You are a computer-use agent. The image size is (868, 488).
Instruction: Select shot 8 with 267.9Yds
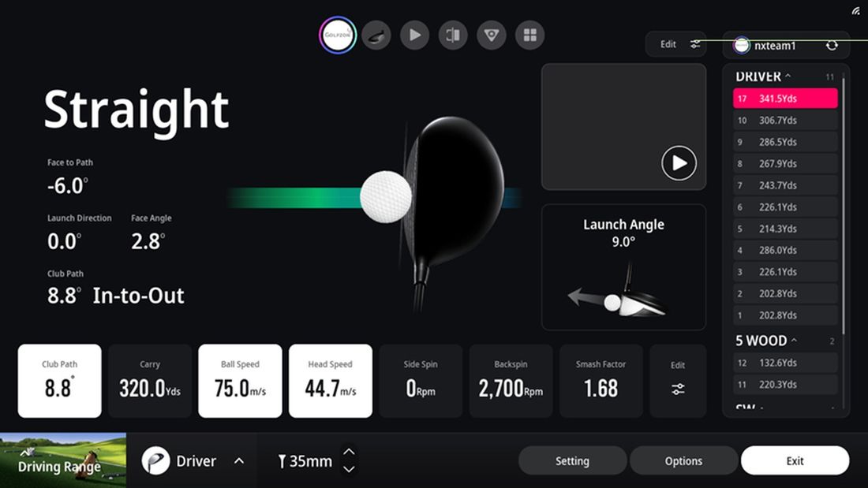[785, 163]
